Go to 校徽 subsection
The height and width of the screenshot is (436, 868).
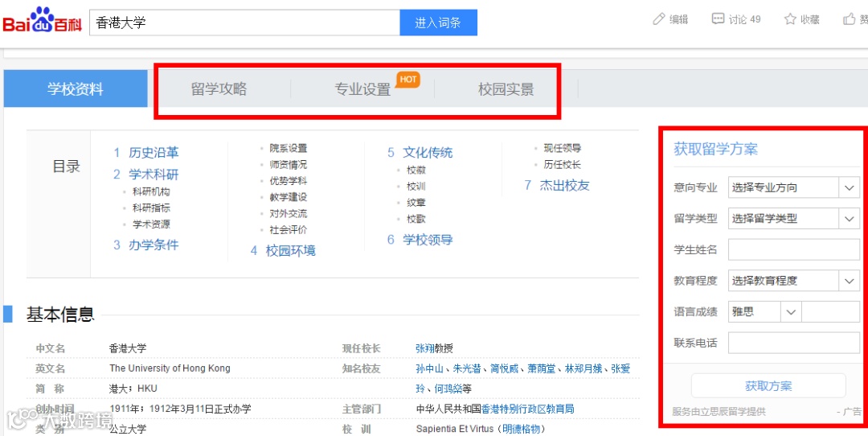point(416,170)
